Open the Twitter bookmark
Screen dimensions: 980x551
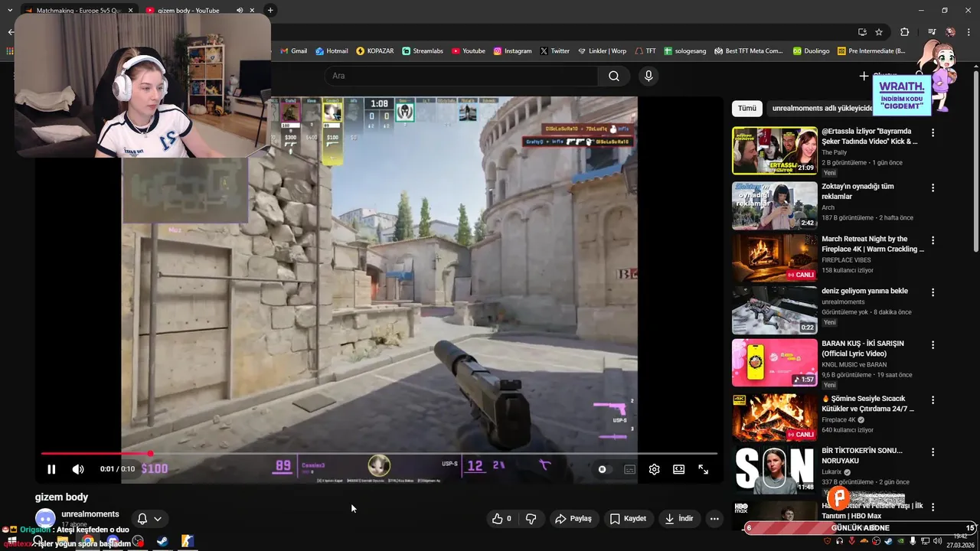555,51
